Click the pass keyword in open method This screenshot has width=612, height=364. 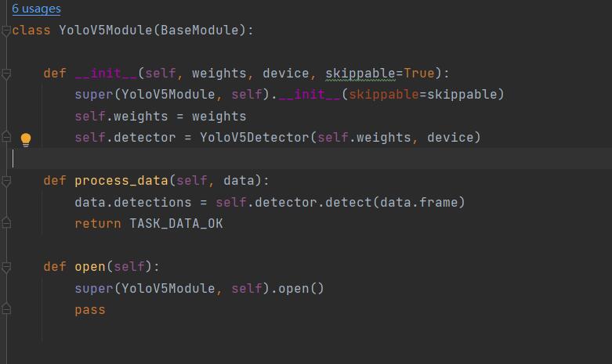[x=90, y=310]
